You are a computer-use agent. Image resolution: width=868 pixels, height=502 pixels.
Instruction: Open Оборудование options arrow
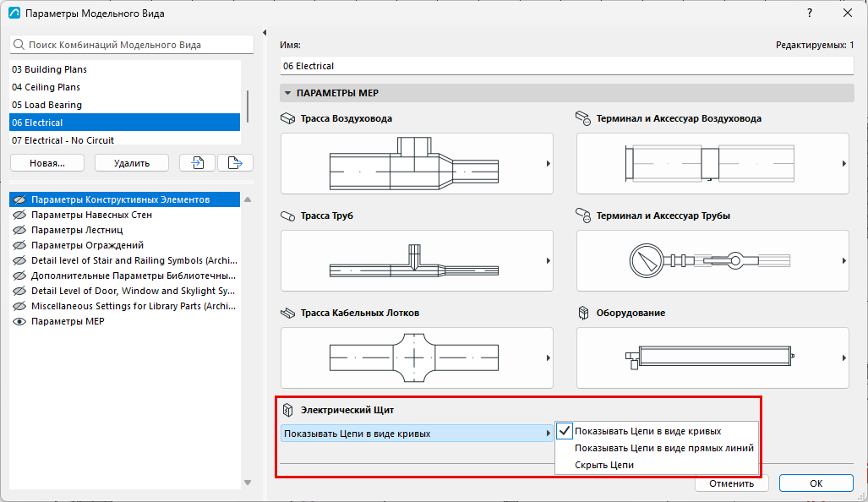(843, 358)
